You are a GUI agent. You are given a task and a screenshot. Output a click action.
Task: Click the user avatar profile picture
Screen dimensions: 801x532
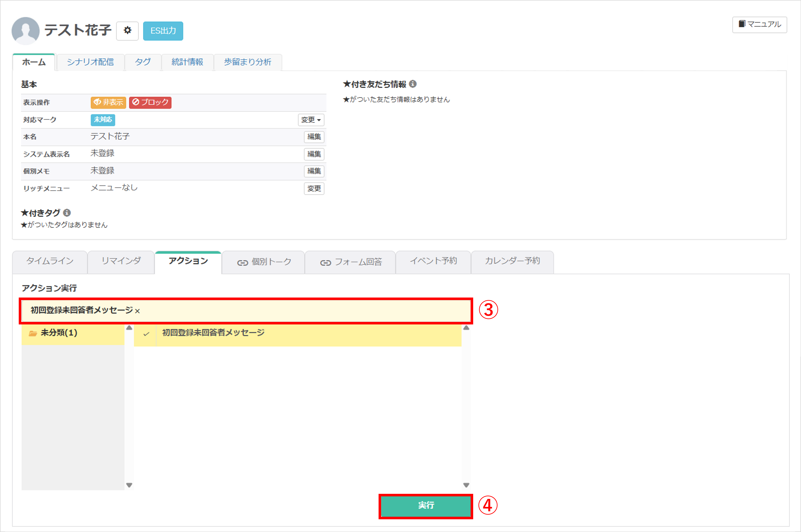point(25,31)
